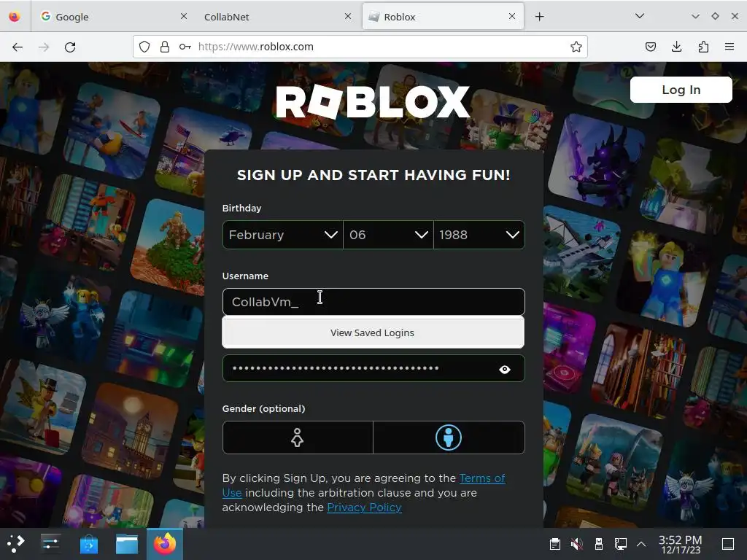This screenshot has width=747, height=560.
Task: Bookmark this page with the star
Action: click(x=576, y=47)
